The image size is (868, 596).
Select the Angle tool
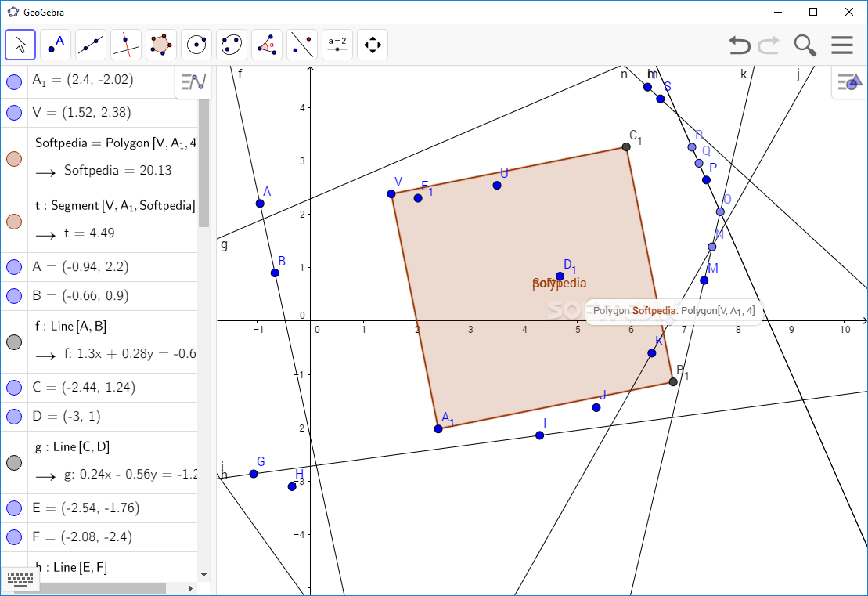click(267, 45)
